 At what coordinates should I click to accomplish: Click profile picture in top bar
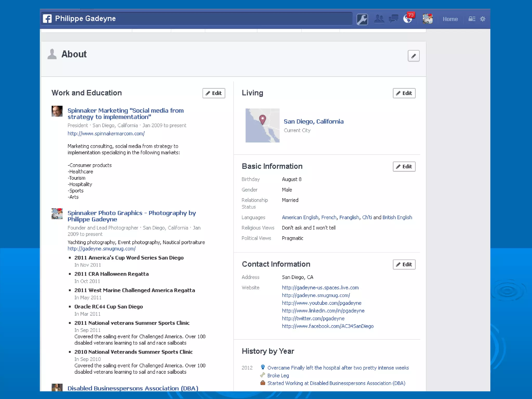tap(428, 19)
